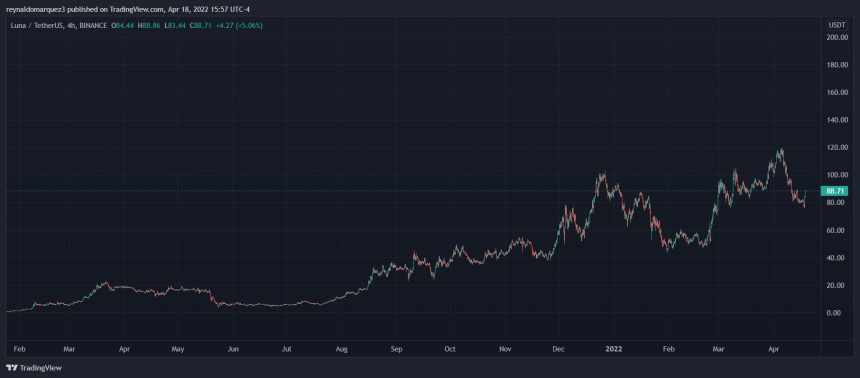Click the Nov label on time axis
The height and width of the screenshot is (378, 860).
pos(506,348)
